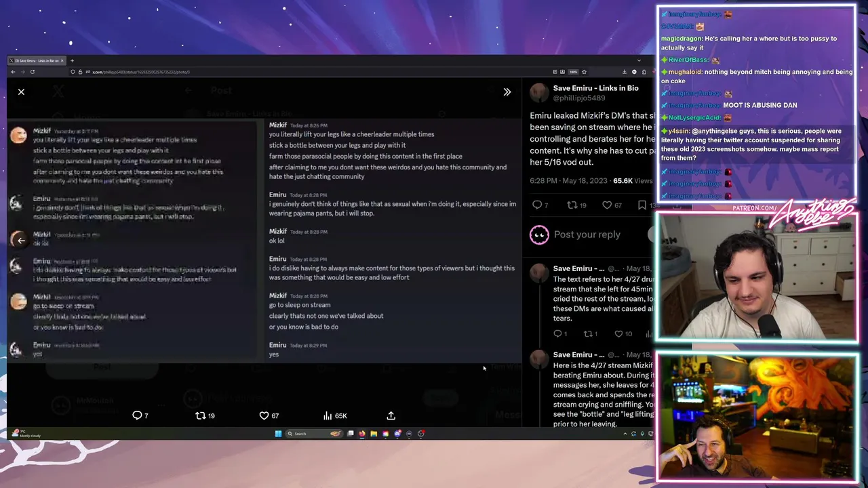The image size is (868, 488).
Task: Open the photo of Mizkif and Emiru DMs
Action: 264,241
